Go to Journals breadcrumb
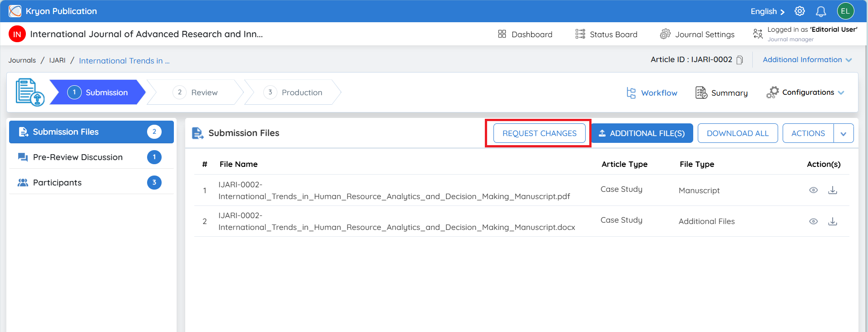868x332 pixels. 22,60
